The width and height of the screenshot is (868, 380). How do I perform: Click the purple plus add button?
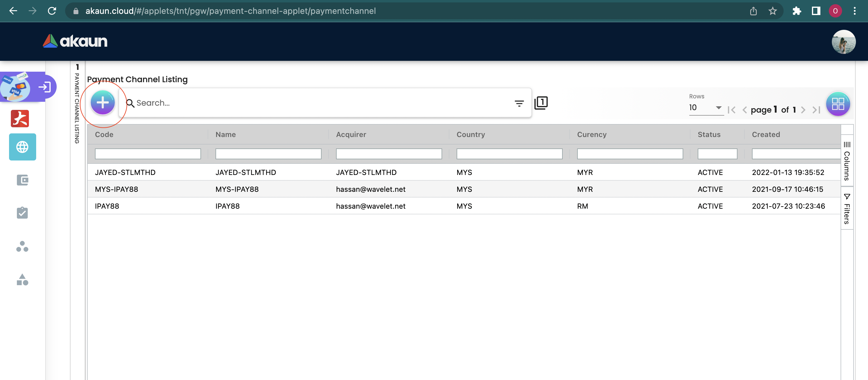[x=103, y=102]
